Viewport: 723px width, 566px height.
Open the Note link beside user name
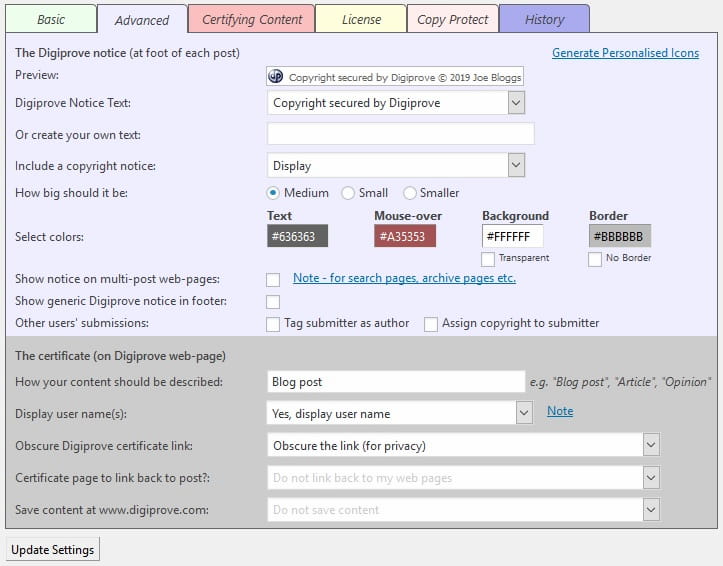560,411
